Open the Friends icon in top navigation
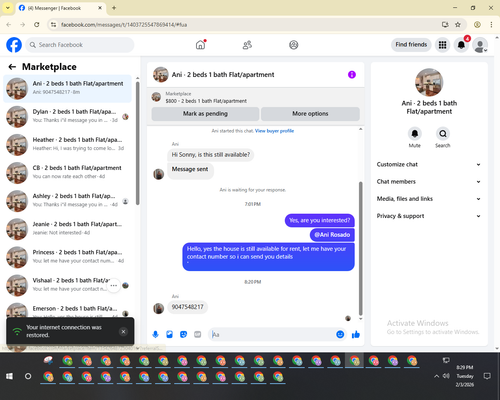 247,45
